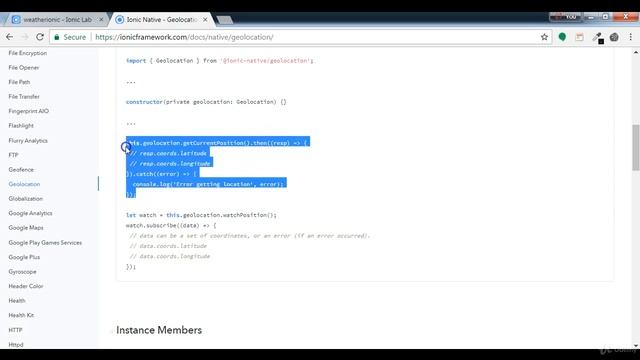The image size is (640, 360).
Task: Select Geolocation in the sidebar
Action: pos(24,184)
